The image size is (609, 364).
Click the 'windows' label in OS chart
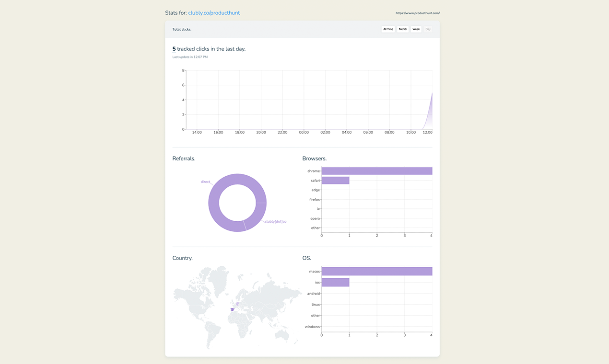[x=312, y=327]
